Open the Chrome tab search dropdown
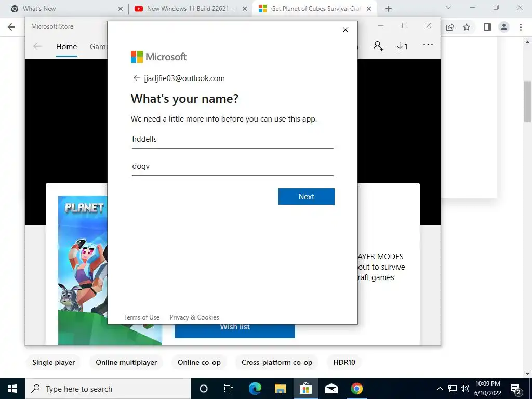The image size is (532, 399). [448, 7]
